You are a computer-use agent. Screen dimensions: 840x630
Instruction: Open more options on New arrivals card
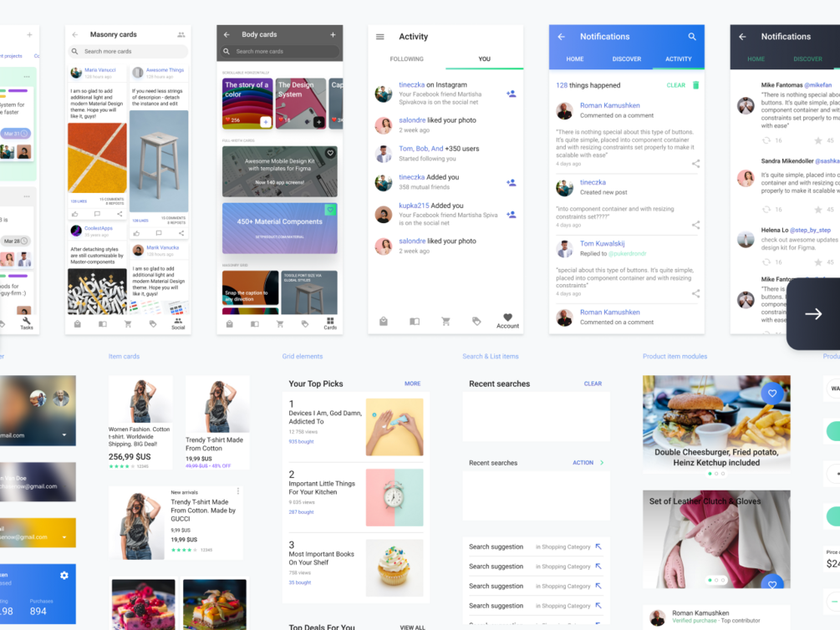(x=238, y=491)
